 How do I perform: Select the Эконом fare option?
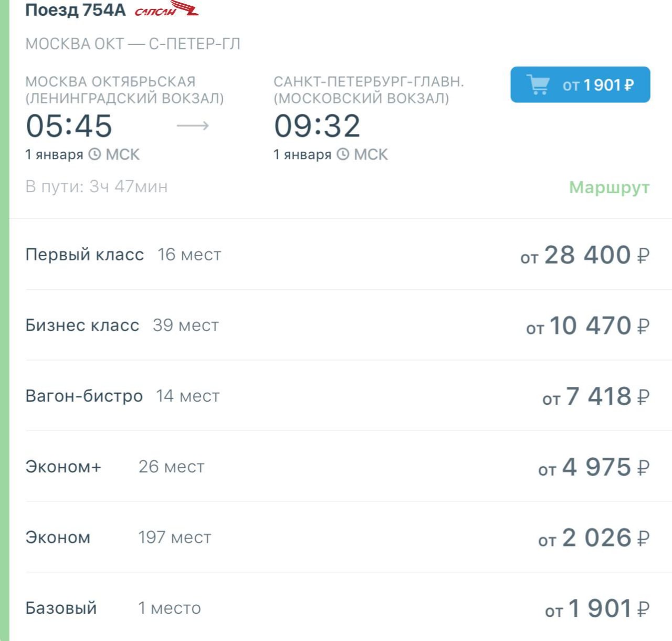pos(58,537)
